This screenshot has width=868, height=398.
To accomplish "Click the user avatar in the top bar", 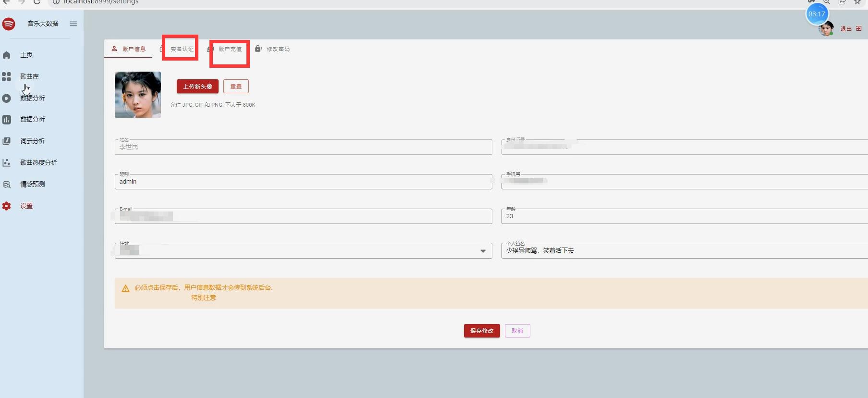I will tap(826, 29).
